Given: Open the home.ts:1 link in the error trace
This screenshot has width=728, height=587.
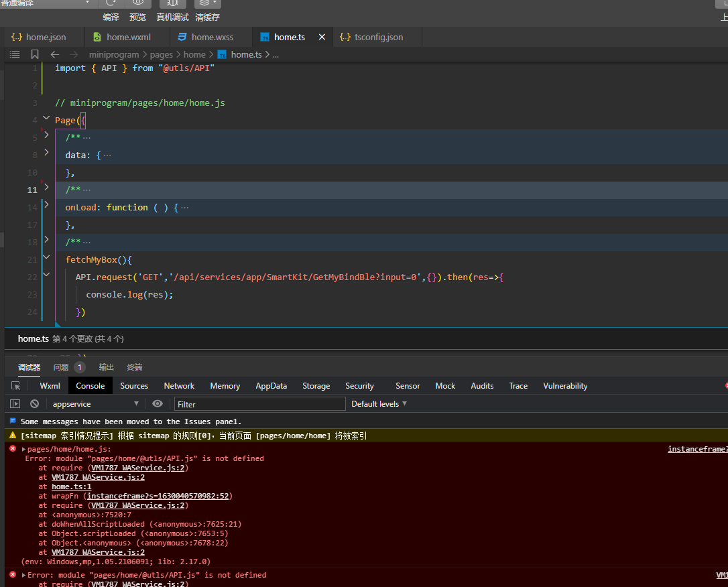Looking at the screenshot, I should click(x=72, y=486).
